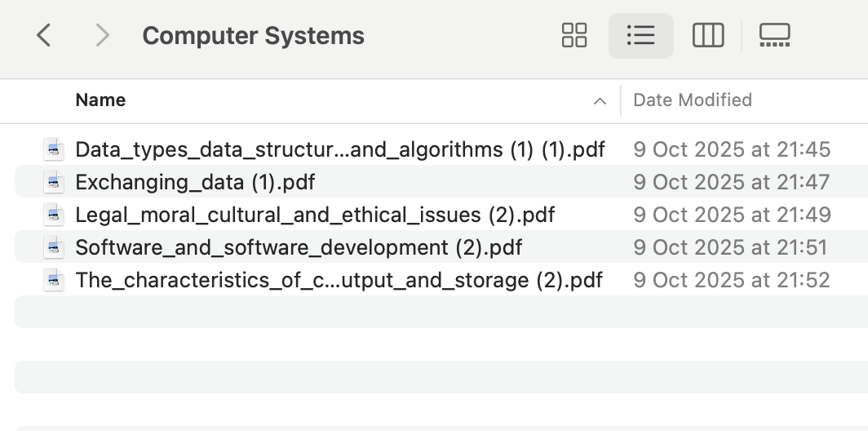Click the PDF icon of the Data_types file
Viewport: 868px width, 431px height.
pyautogui.click(x=55, y=149)
